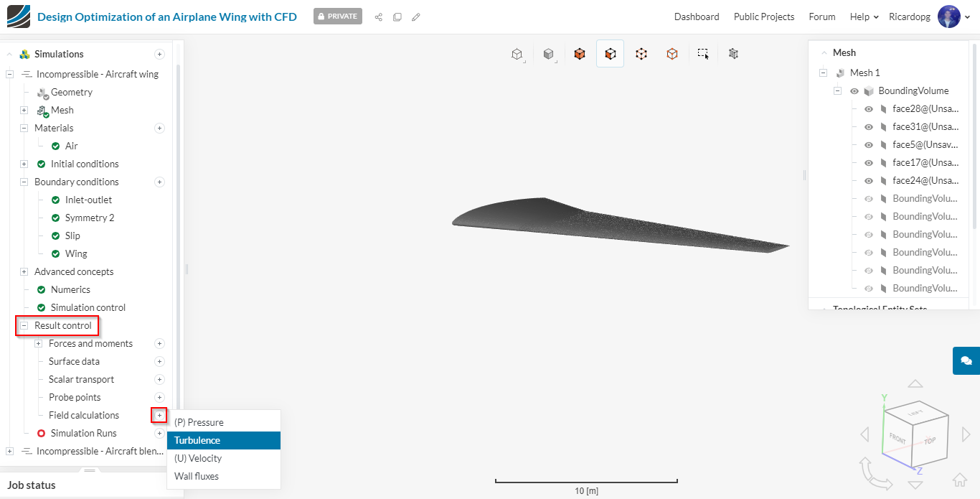Toggle visibility of face28 eye icon
This screenshot has height=499, width=980.
pyautogui.click(x=869, y=109)
